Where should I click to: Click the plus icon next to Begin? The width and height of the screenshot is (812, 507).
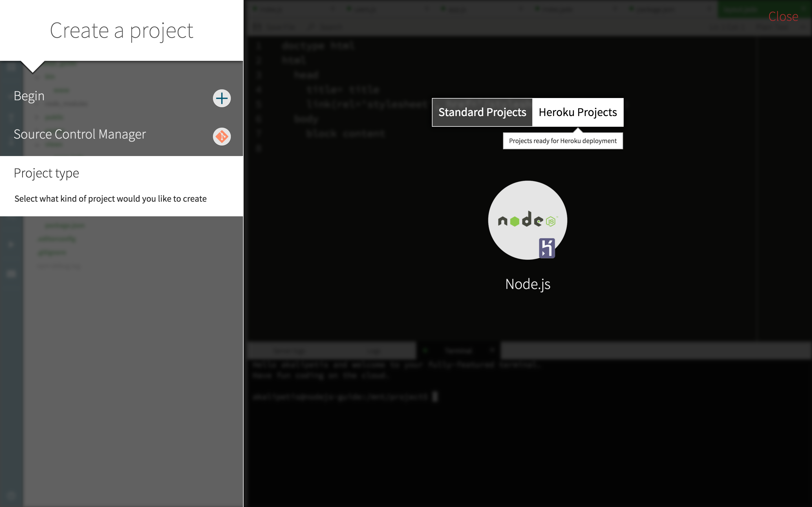click(x=221, y=98)
